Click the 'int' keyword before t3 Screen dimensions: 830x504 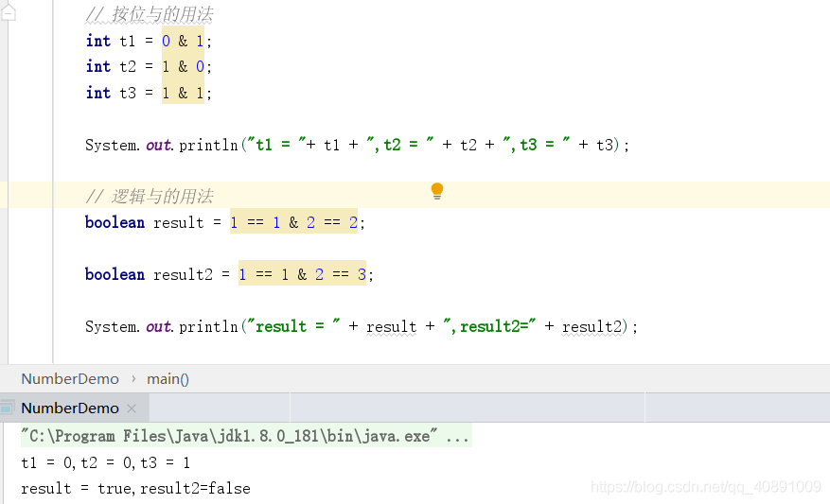click(x=98, y=93)
